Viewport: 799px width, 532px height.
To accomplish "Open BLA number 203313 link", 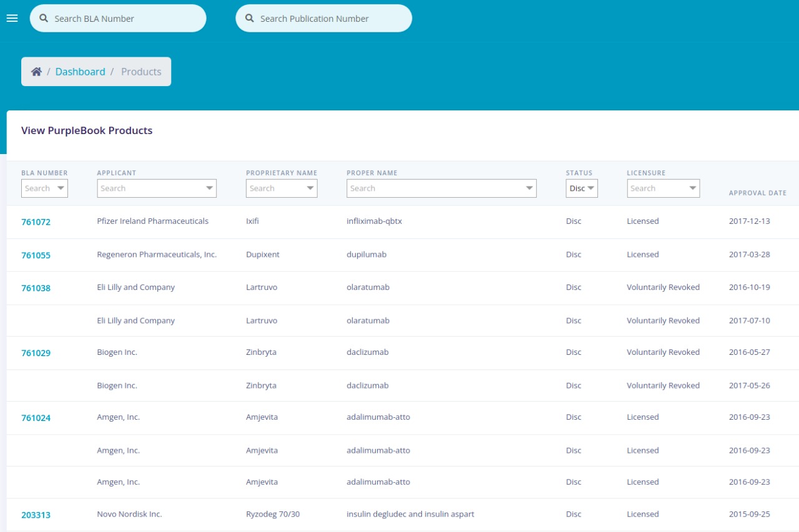I will [36, 515].
